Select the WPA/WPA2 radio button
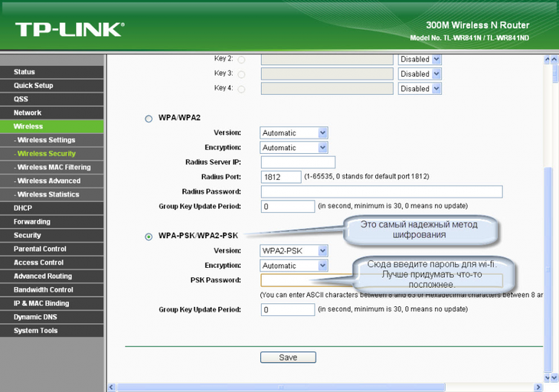The width and height of the screenshot is (559, 392). (x=149, y=119)
